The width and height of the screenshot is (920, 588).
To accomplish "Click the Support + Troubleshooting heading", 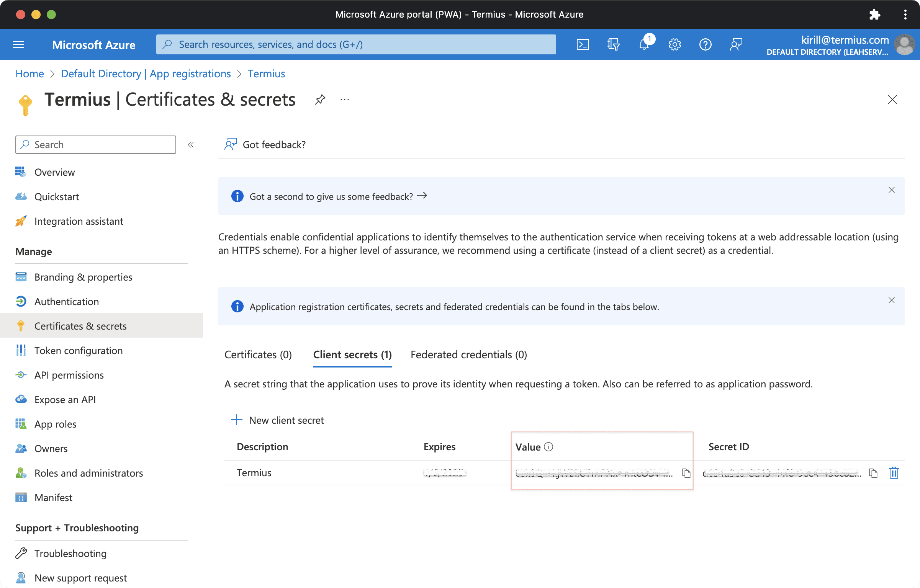I will (x=77, y=528).
